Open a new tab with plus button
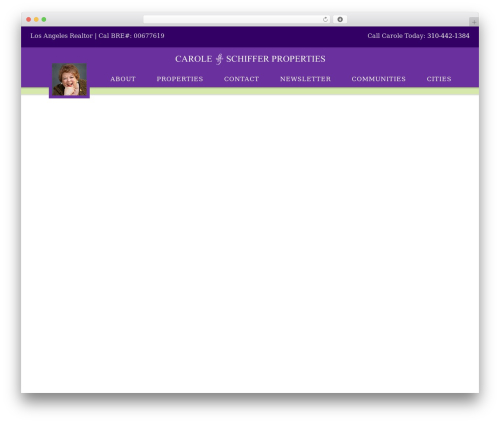 click(474, 22)
